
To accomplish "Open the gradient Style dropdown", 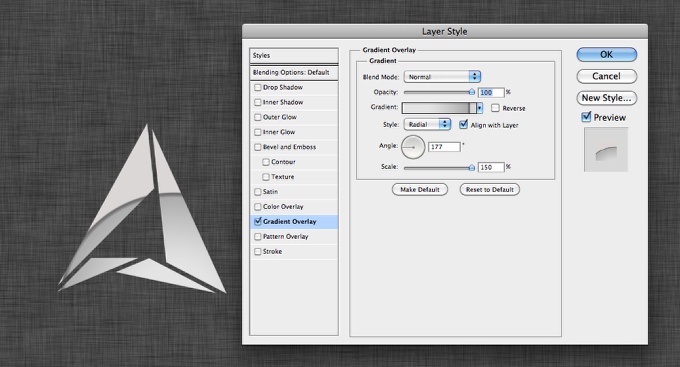I will click(x=427, y=125).
